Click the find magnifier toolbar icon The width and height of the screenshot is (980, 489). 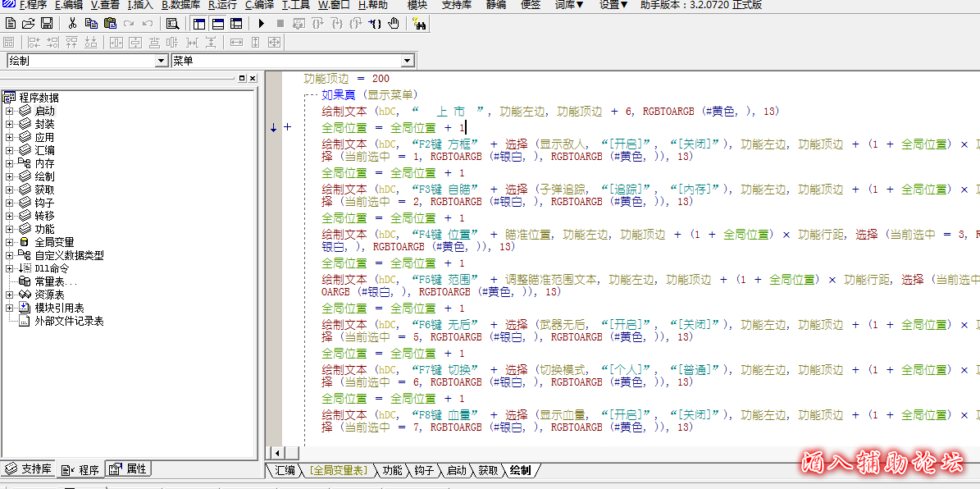(172, 23)
